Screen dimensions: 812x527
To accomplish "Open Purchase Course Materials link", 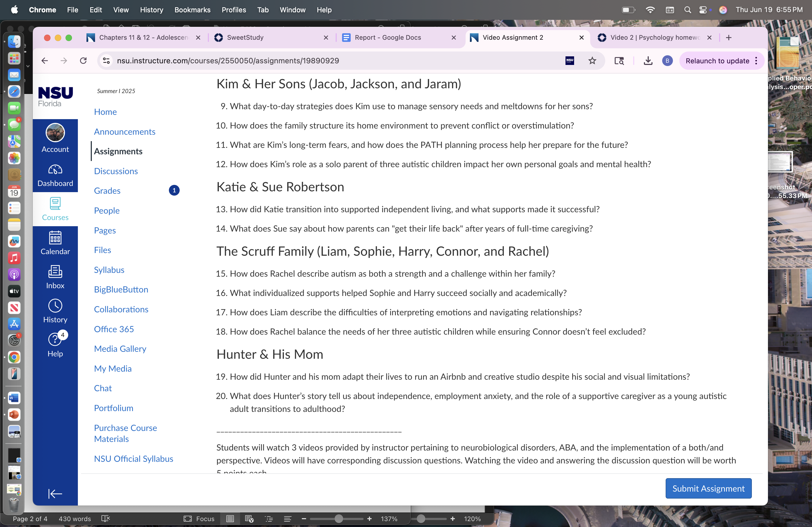I will pos(125,433).
